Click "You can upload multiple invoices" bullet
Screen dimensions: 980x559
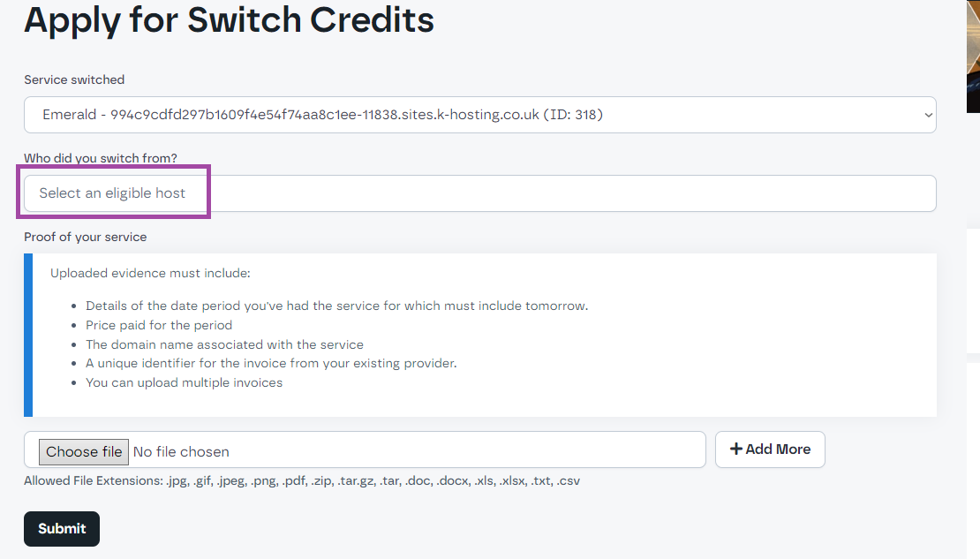click(x=184, y=382)
